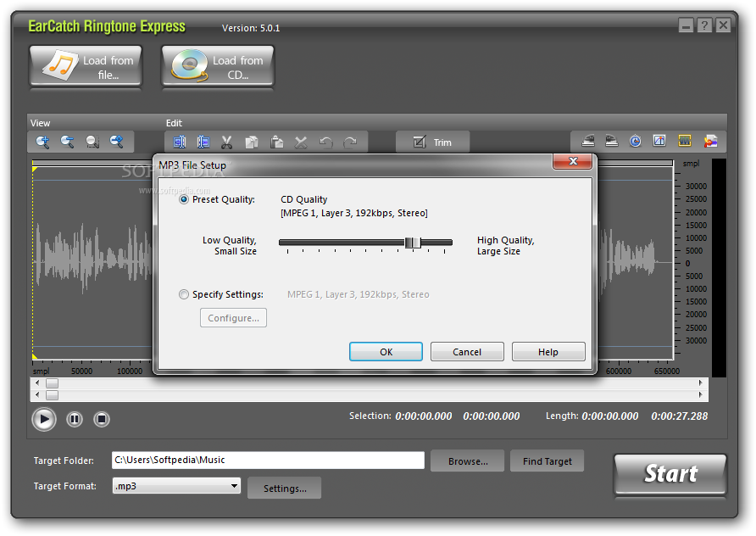The width and height of the screenshot is (756, 536).
Task: Click the 'Version: 5.0.1' label
Action: click(x=251, y=28)
